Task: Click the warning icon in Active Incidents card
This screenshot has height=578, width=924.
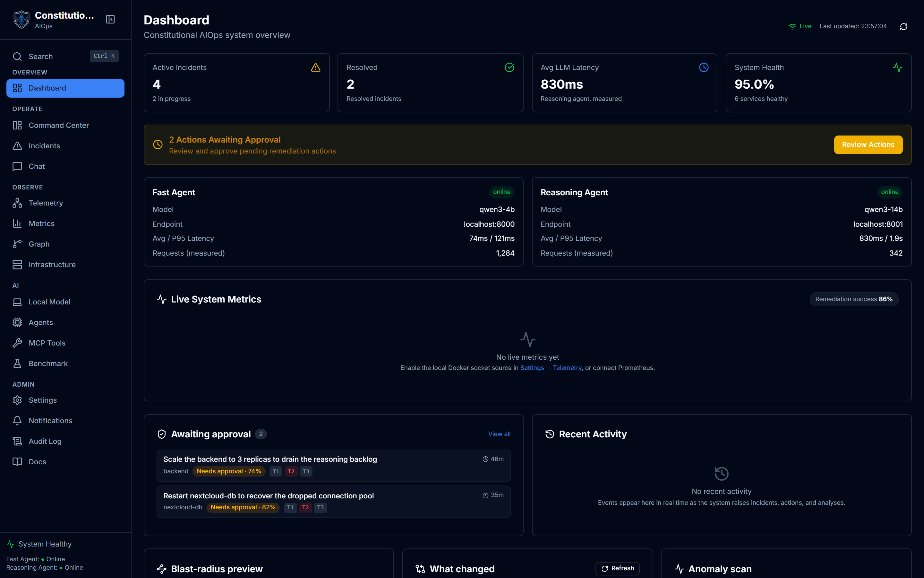Action: [x=315, y=68]
